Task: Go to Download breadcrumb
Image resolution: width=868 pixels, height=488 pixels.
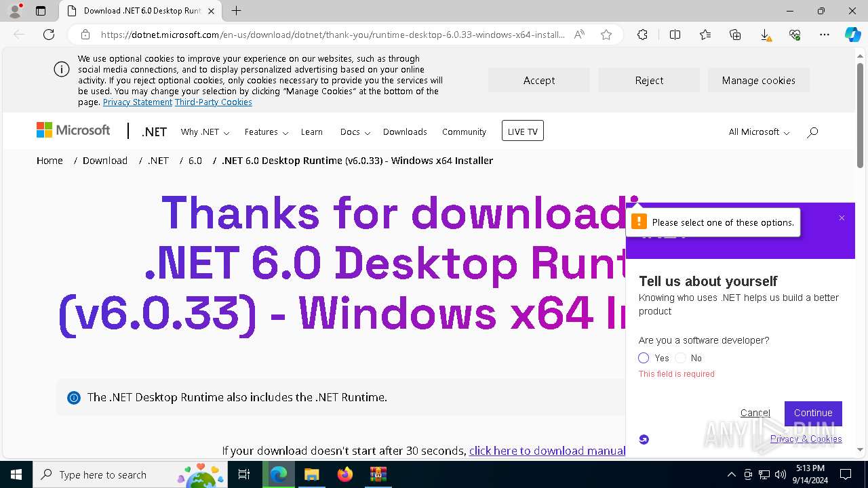Action: [105, 161]
